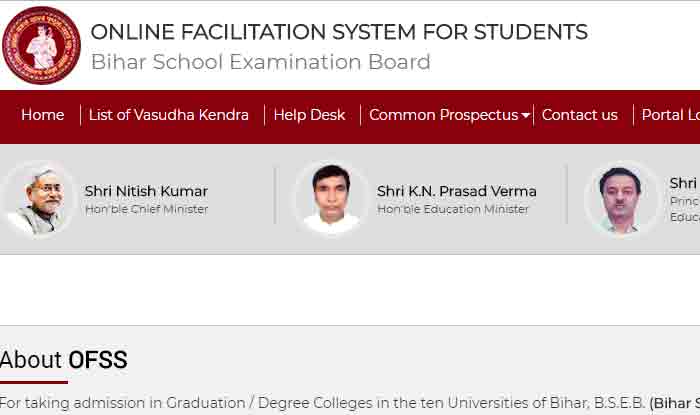Click the partially visible third Shri name

click(684, 183)
